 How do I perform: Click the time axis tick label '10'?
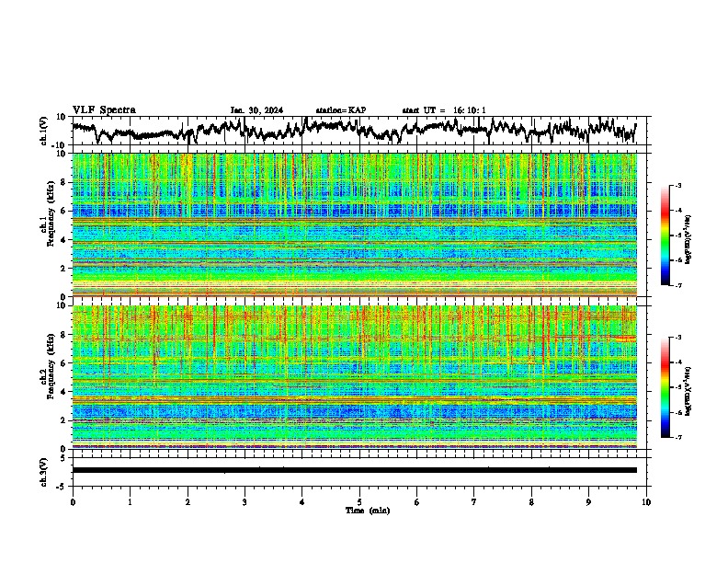click(x=646, y=502)
